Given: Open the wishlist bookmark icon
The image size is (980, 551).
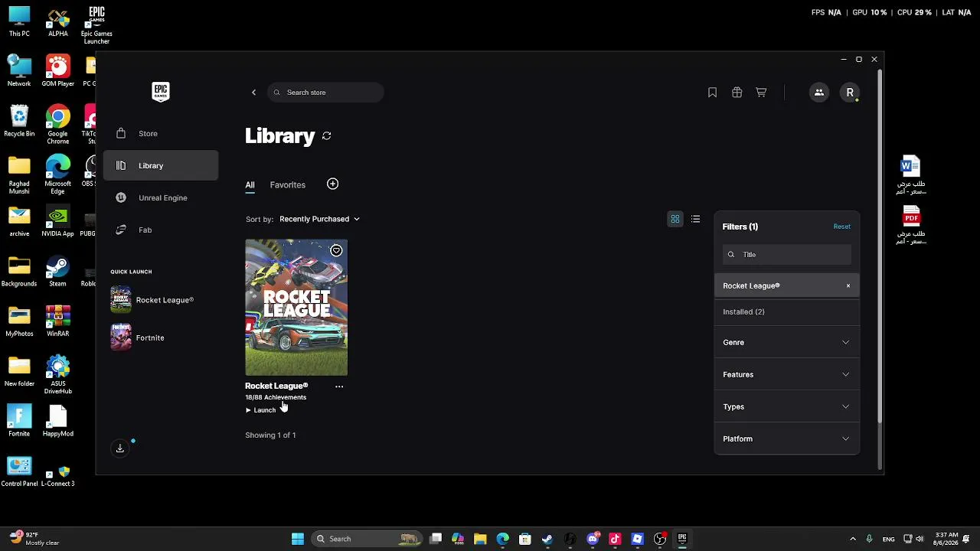Looking at the screenshot, I should tap(712, 93).
